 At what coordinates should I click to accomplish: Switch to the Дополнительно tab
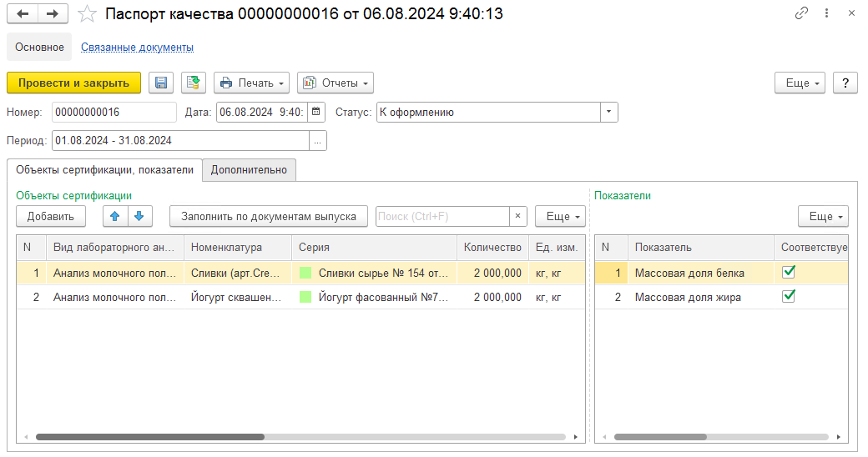249,170
